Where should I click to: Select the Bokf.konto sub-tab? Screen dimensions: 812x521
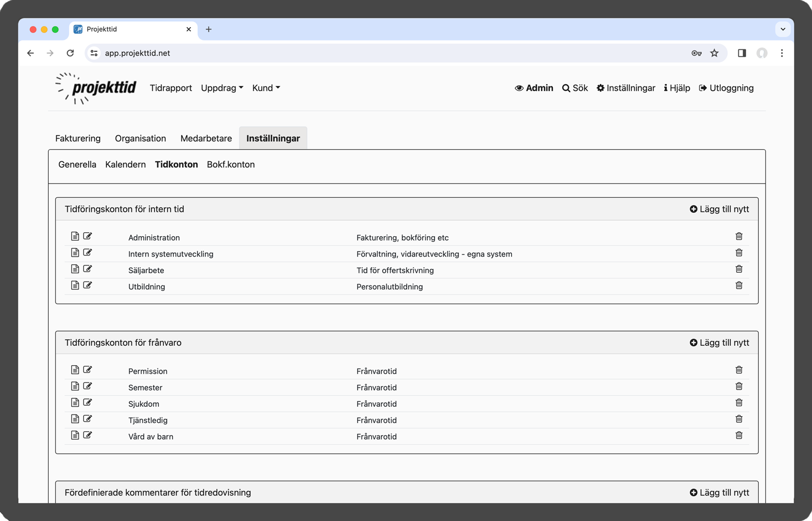230,165
